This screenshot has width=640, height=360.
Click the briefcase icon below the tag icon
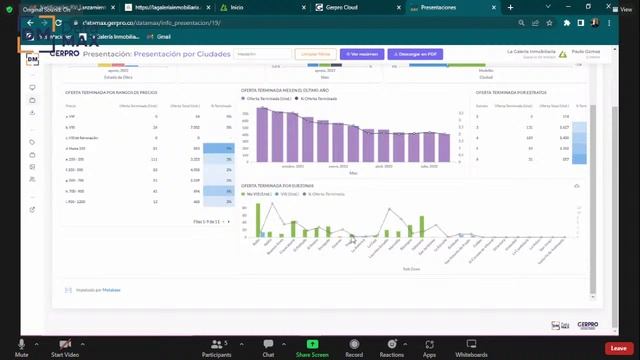pos(32,155)
